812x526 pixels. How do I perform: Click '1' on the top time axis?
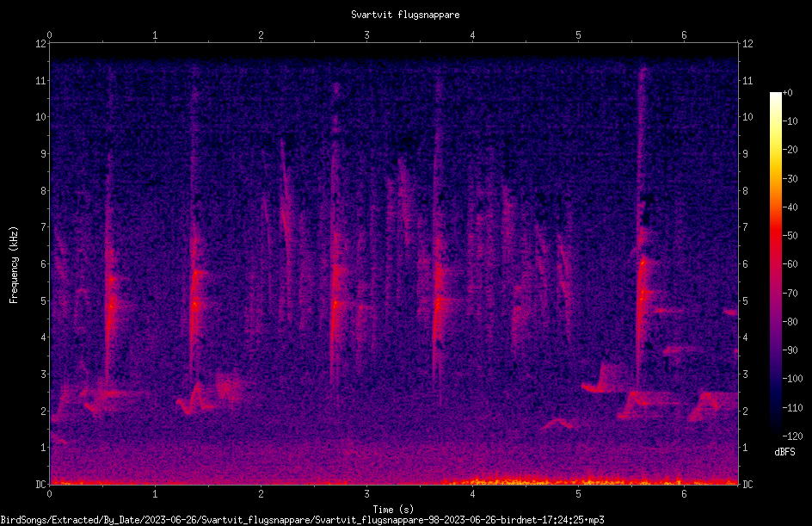click(155, 35)
